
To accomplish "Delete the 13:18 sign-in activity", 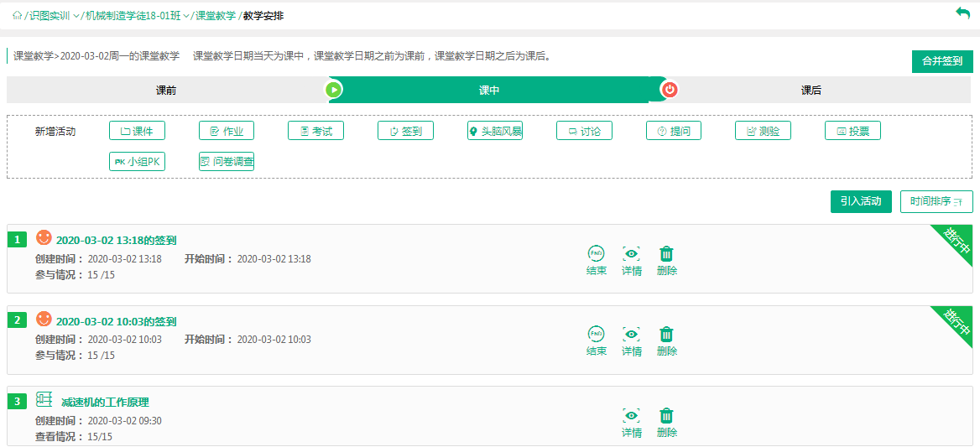I will click(666, 260).
